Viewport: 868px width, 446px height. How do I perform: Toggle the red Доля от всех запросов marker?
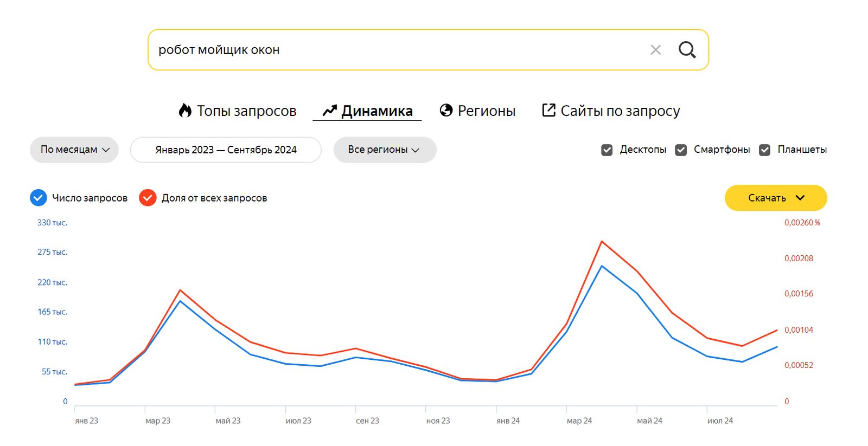(x=148, y=198)
